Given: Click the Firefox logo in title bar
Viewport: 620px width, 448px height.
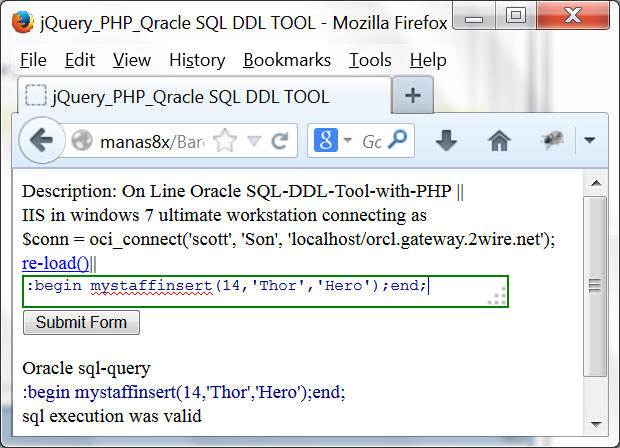Looking at the screenshot, I should [22, 22].
